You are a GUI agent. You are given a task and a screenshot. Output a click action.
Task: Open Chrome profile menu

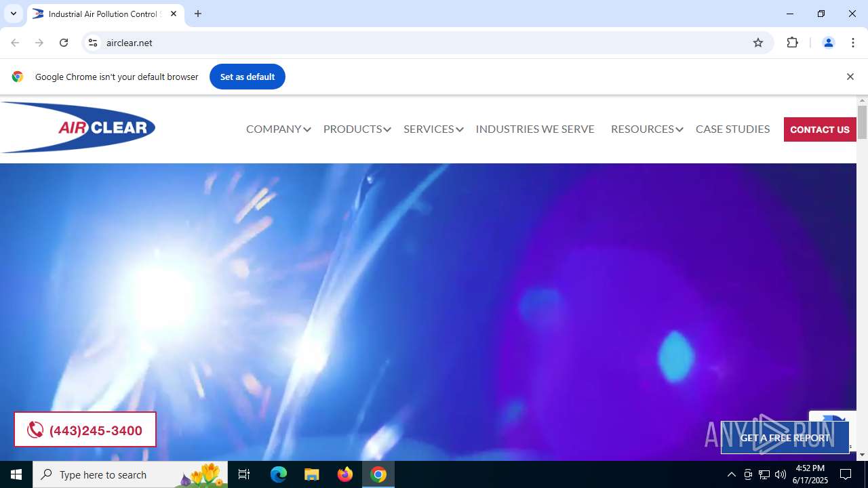[x=828, y=43]
